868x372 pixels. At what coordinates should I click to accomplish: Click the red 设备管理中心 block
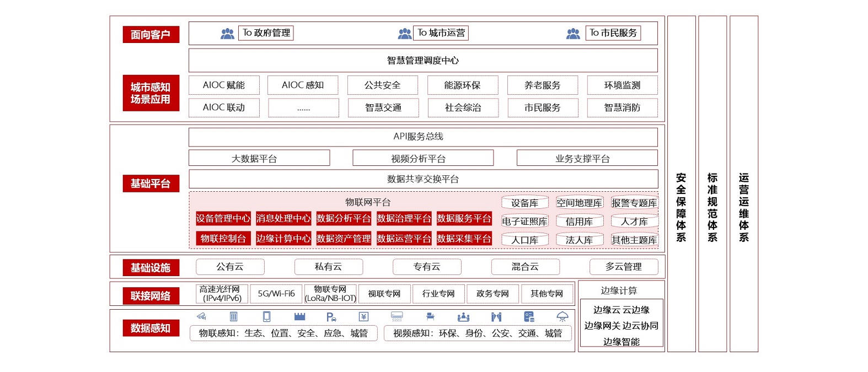click(x=223, y=218)
